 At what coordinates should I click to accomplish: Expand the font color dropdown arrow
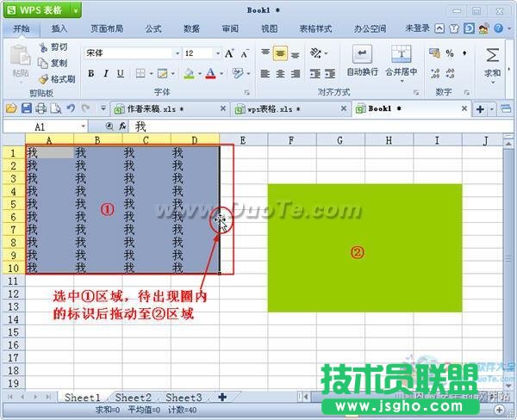[221, 73]
